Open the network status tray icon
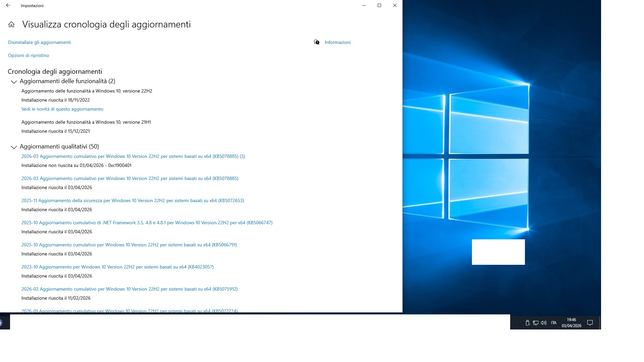The height and width of the screenshot is (362, 644). (536, 323)
